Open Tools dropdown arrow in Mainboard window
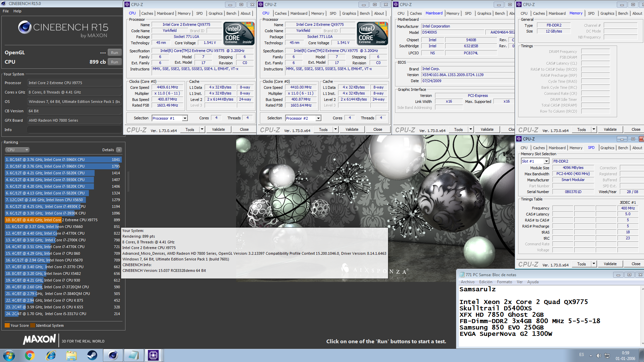Image resolution: width=644 pixels, height=362 pixels. pyautogui.click(x=471, y=129)
